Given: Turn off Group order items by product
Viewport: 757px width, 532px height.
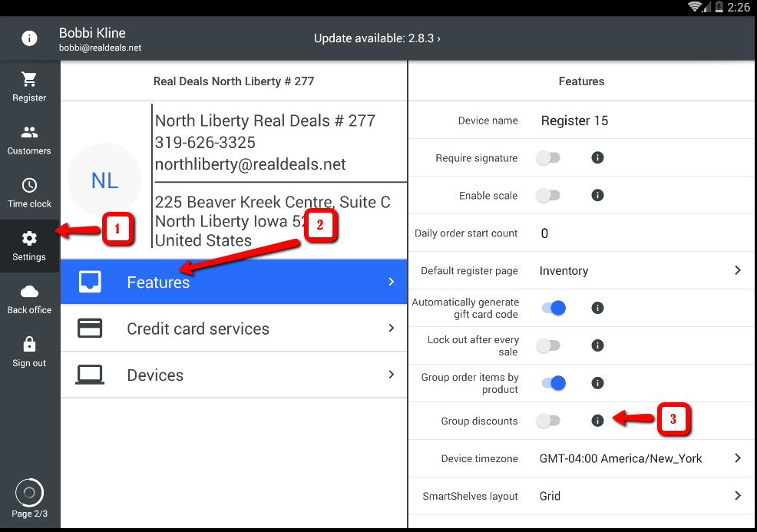Looking at the screenshot, I should [x=554, y=383].
